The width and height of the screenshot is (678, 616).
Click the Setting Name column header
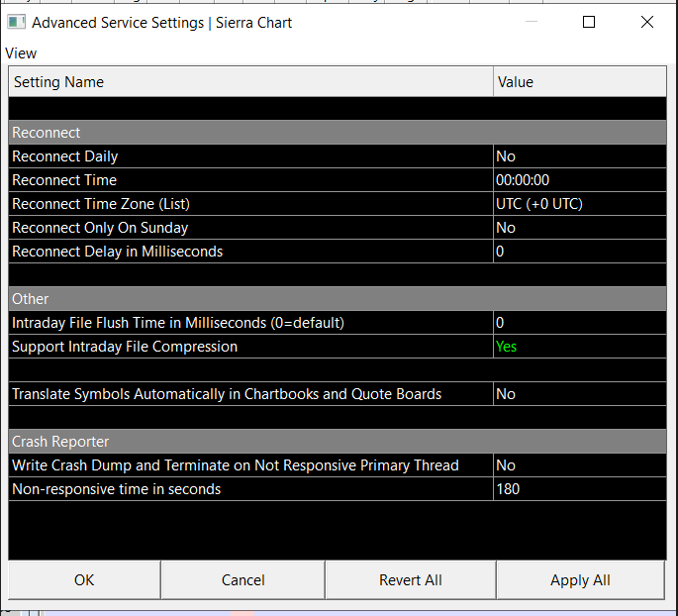(x=250, y=82)
